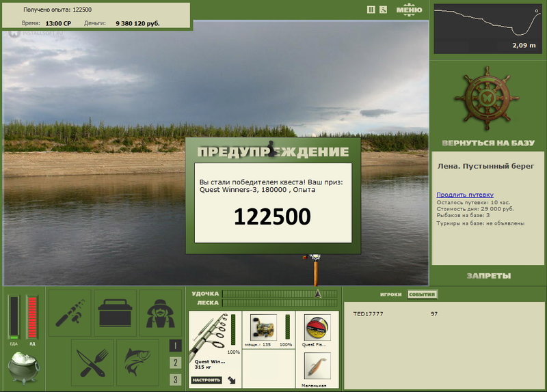Click the Маленькая bait thumbnail
Screen dimensions: 547x392
(x=317, y=366)
